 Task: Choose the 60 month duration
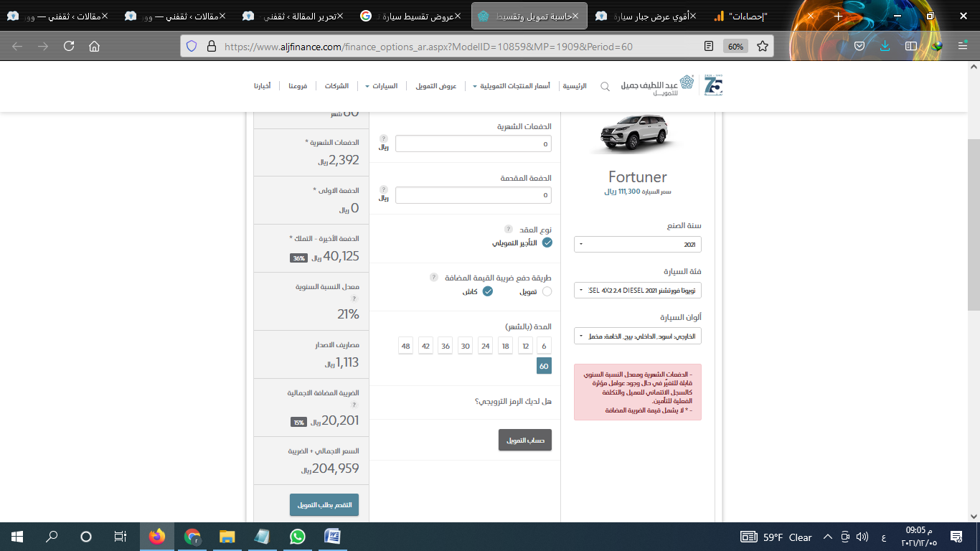pos(544,366)
